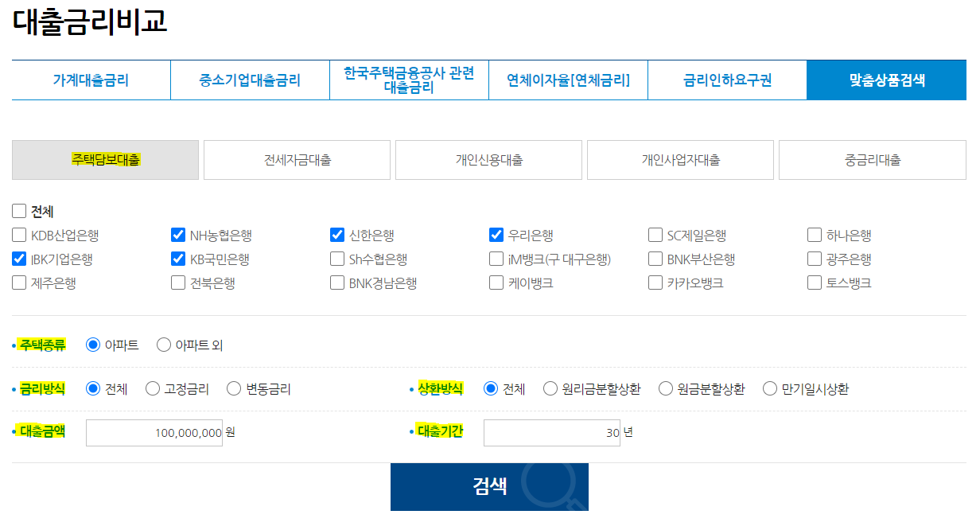Viewport: 980px width, 530px height.
Task: Uncheck the IBK기업은행 checkbox
Action: pos(18,259)
